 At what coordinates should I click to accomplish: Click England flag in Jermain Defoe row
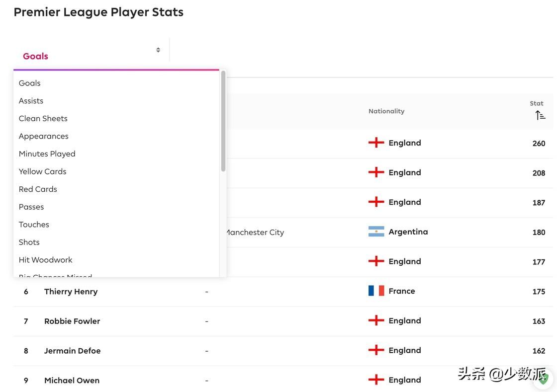(376, 350)
